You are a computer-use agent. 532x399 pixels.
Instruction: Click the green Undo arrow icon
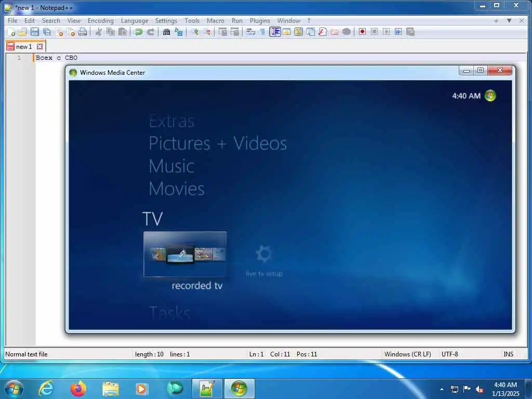(138, 32)
